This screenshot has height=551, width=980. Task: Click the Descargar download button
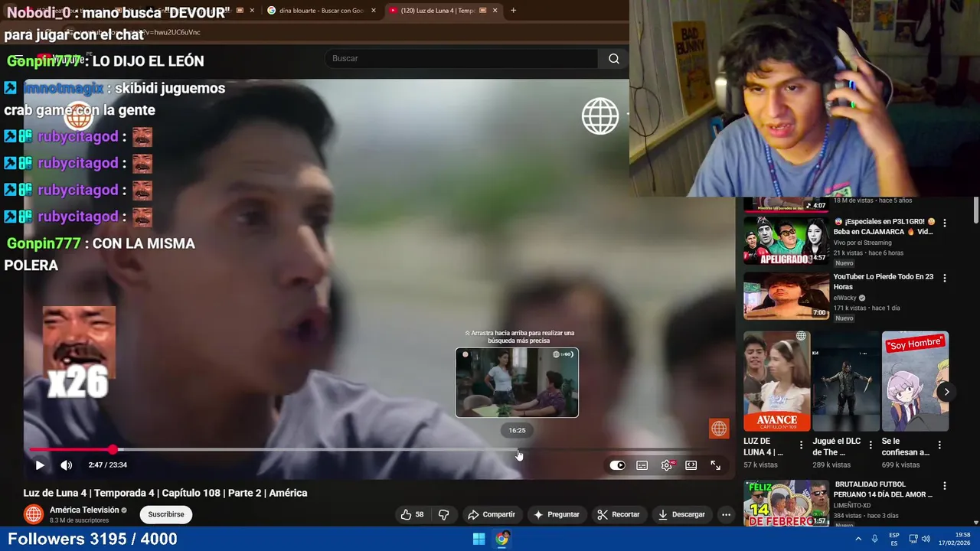coord(681,514)
